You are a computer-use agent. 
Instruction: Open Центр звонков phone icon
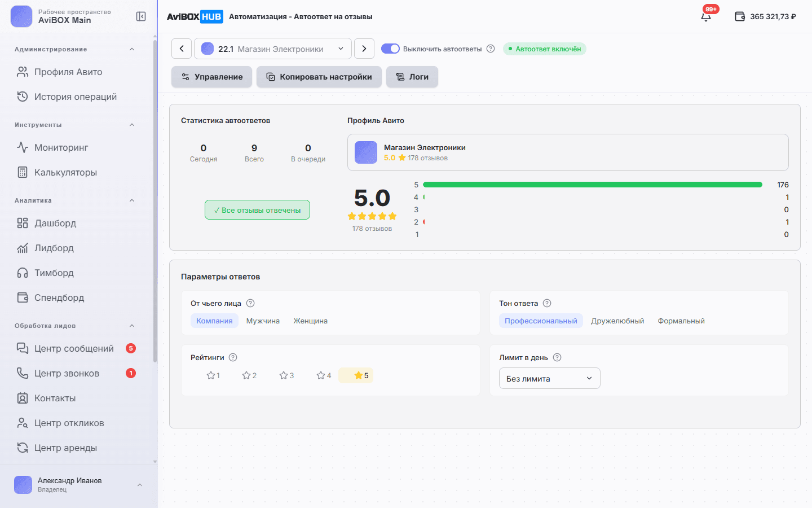pos(23,373)
